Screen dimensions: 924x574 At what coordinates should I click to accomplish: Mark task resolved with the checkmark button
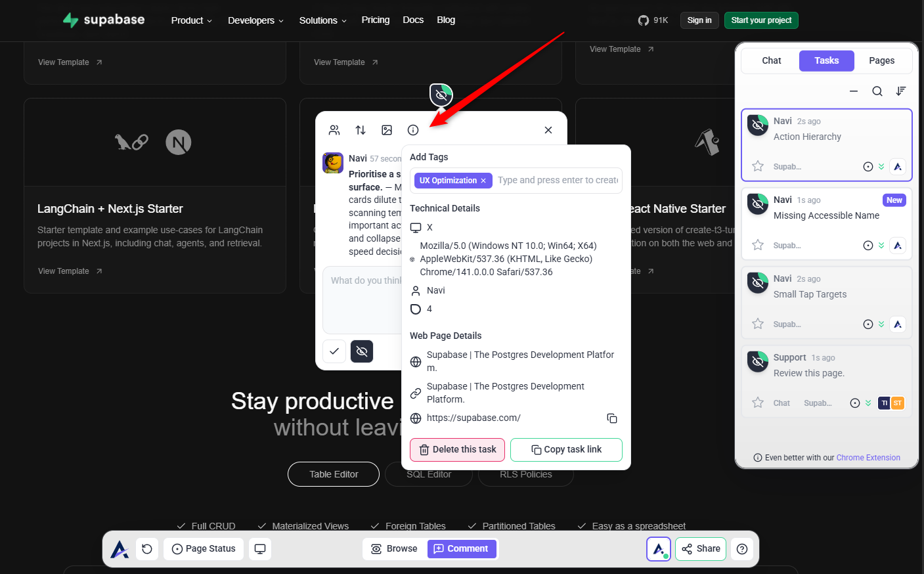[334, 351]
